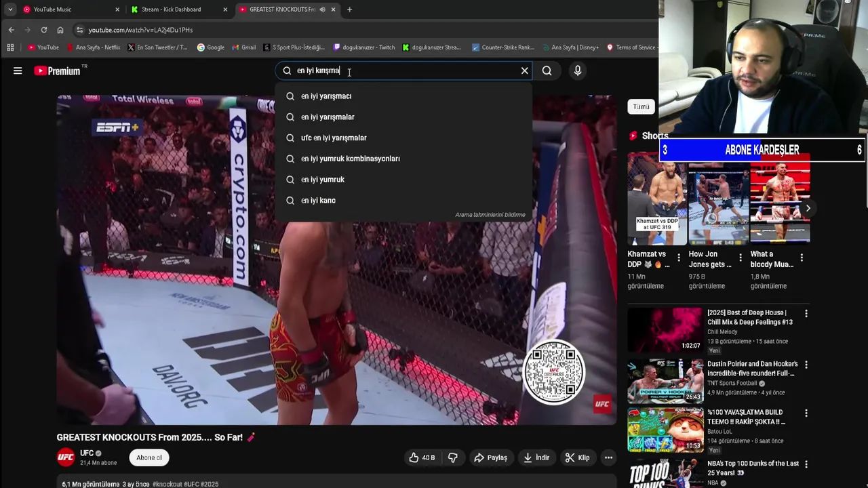Choose suggestion 'en iyi kano'

(403, 201)
